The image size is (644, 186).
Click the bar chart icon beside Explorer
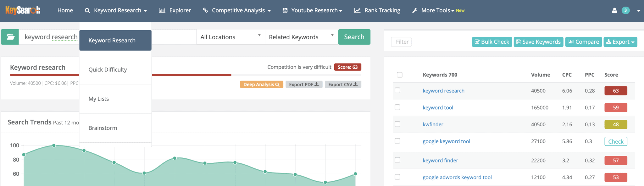162,10
